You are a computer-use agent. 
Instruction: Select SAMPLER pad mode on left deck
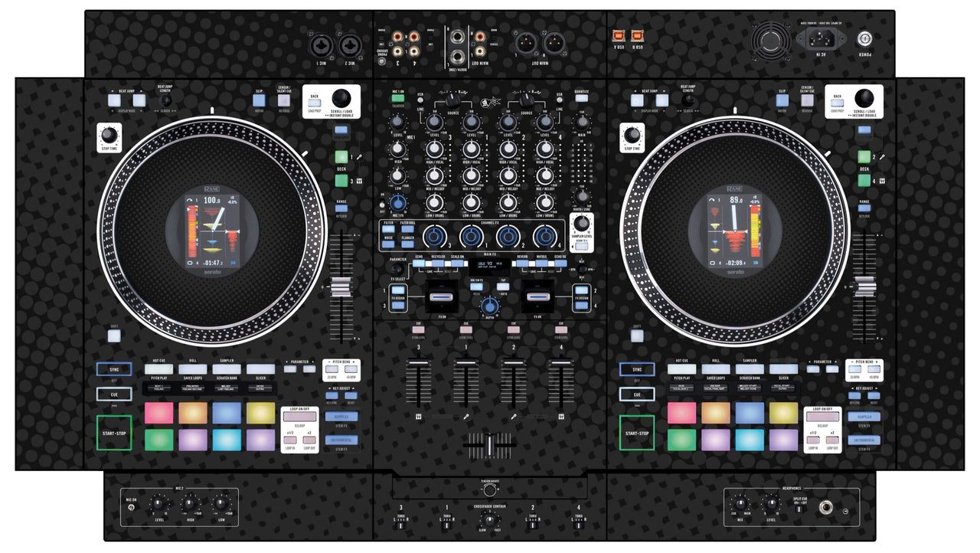click(x=227, y=369)
